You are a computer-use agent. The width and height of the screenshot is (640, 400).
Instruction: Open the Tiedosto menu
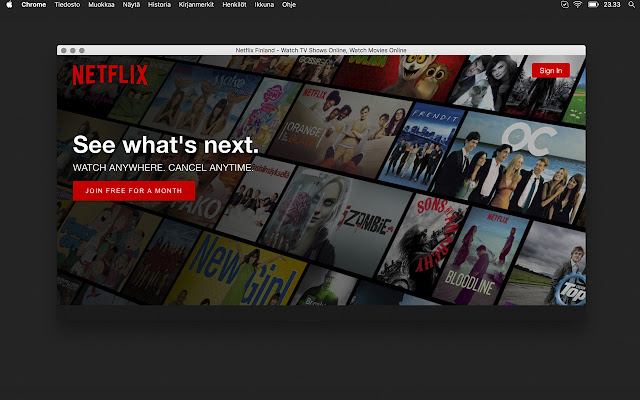pos(67,5)
